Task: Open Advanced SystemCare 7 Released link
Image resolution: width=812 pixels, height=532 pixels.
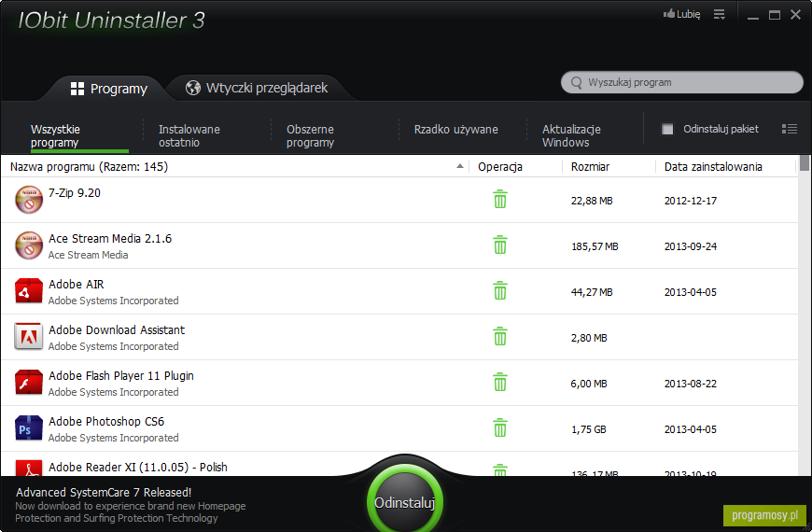Action: coord(104,492)
